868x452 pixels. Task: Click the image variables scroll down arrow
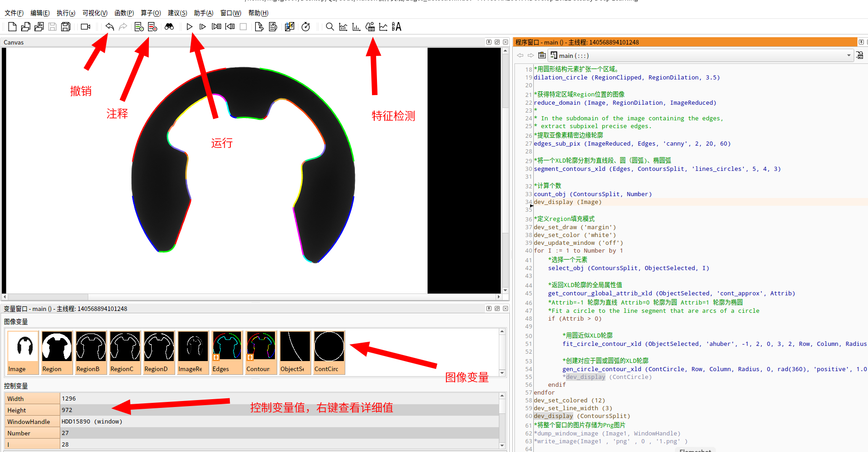coord(502,373)
